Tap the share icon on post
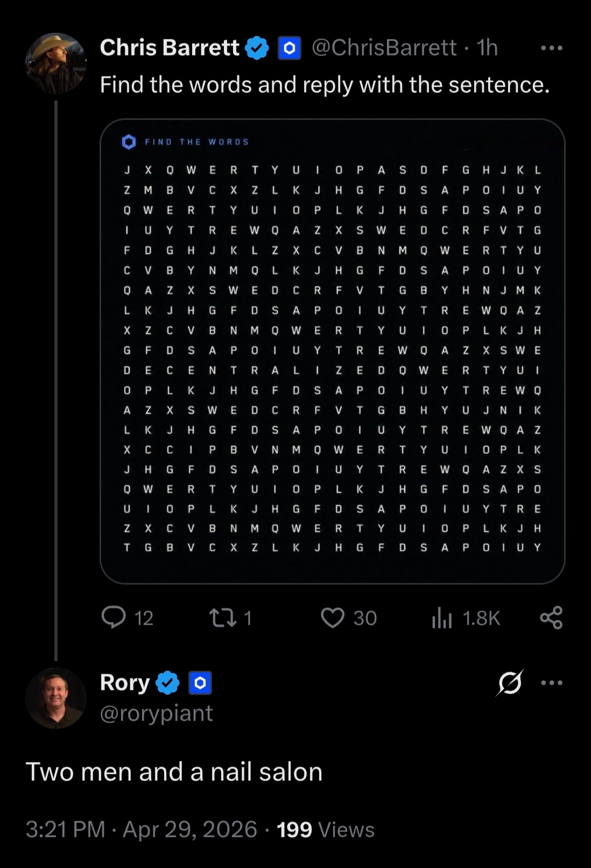This screenshot has height=868, width=591. click(551, 618)
